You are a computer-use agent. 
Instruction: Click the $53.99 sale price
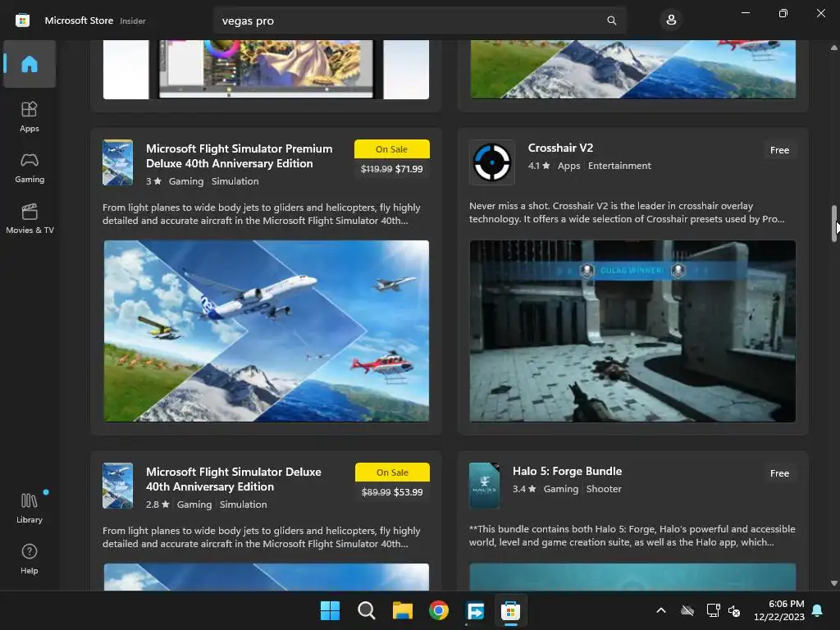pyautogui.click(x=409, y=492)
